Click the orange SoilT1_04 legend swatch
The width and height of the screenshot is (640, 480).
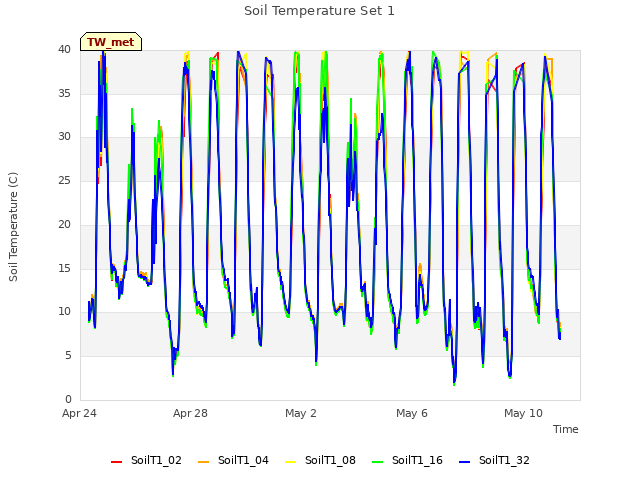tap(203, 462)
